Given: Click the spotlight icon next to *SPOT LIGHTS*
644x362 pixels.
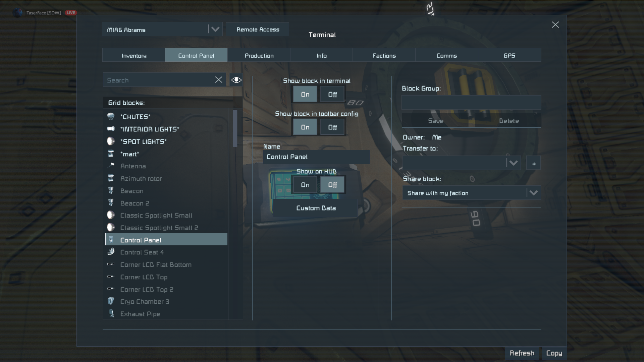Looking at the screenshot, I should coord(111,141).
